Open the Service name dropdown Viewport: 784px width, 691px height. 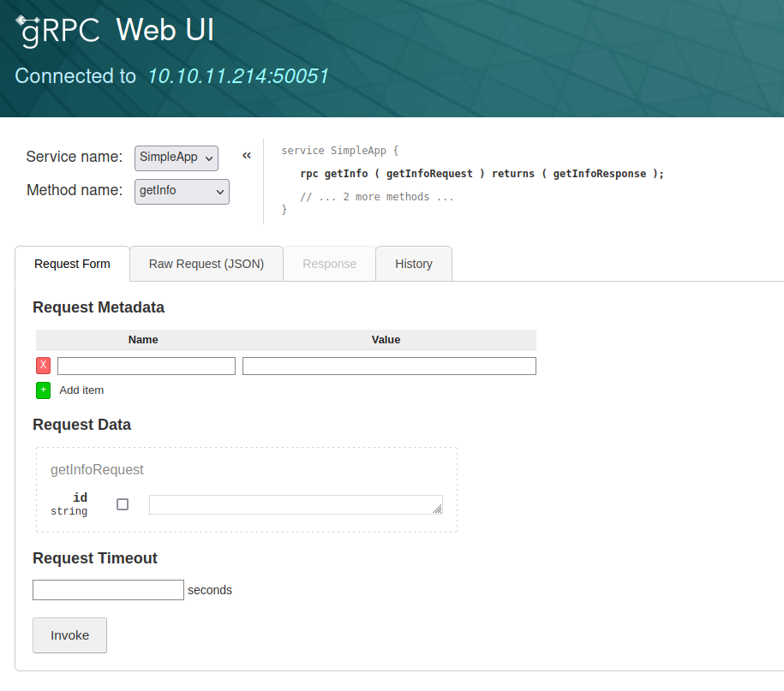pyautogui.click(x=177, y=158)
